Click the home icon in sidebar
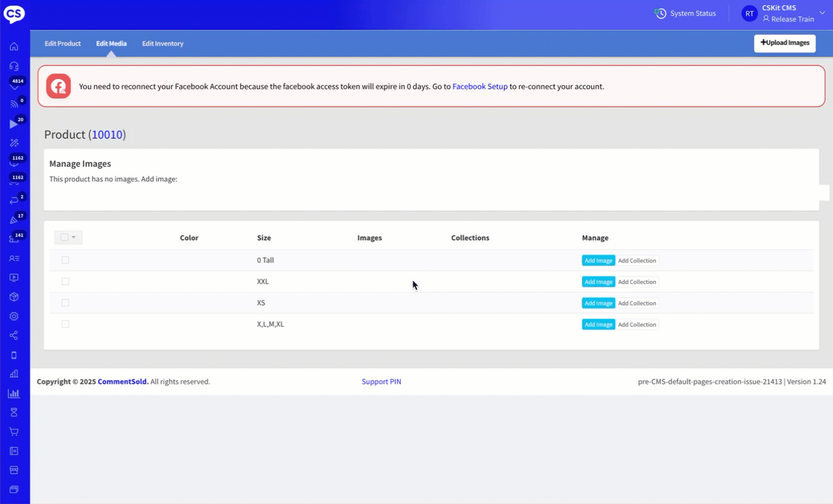 coord(14,47)
